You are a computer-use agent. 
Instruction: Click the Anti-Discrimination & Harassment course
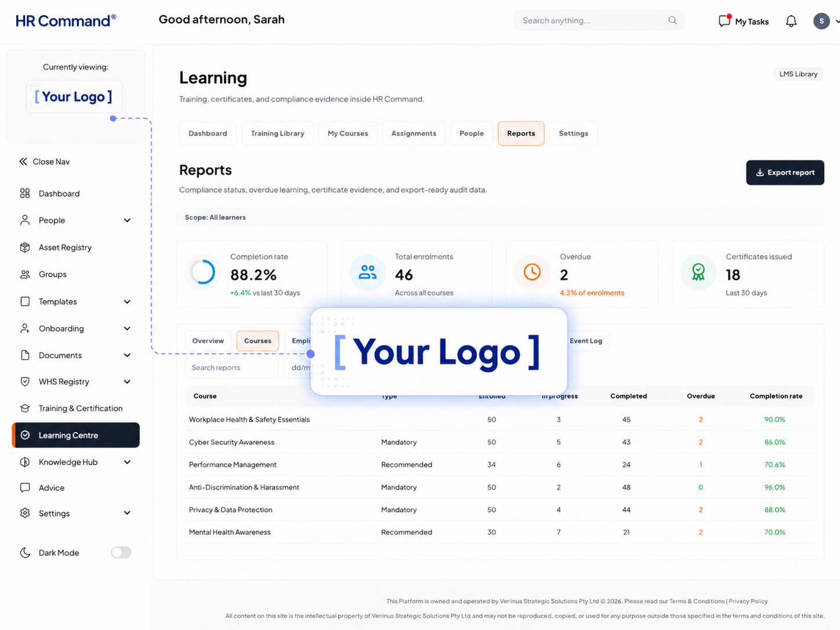click(x=244, y=487)
